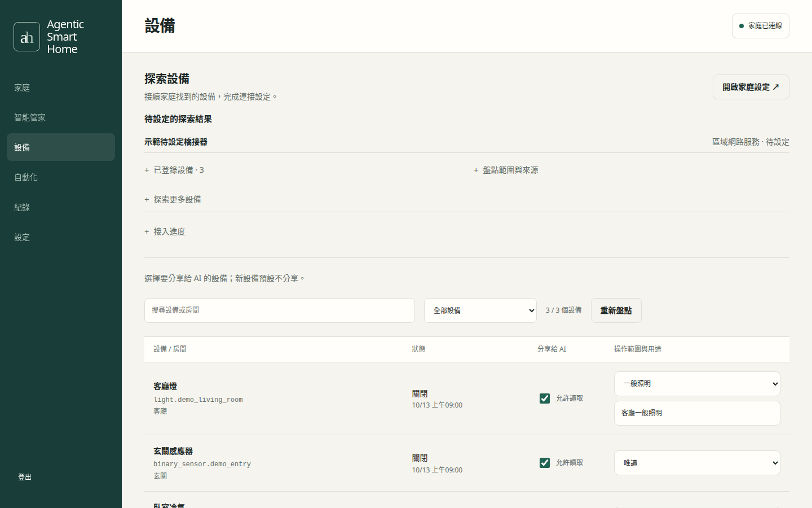Click the 3 / 3 個設備 count
The width and height of the screenshot is (812, 508).
point(563,310)
